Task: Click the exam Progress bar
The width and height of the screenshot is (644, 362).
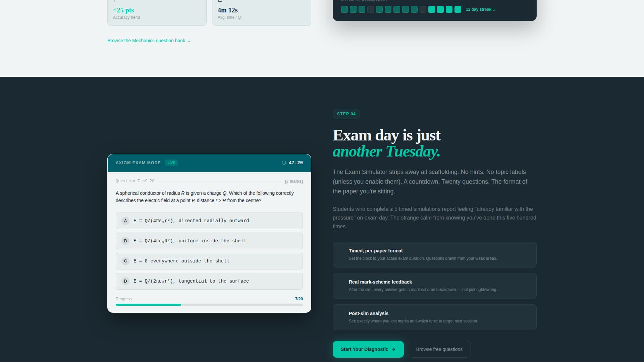Action: pyautogui.click(x=209, y=305)
